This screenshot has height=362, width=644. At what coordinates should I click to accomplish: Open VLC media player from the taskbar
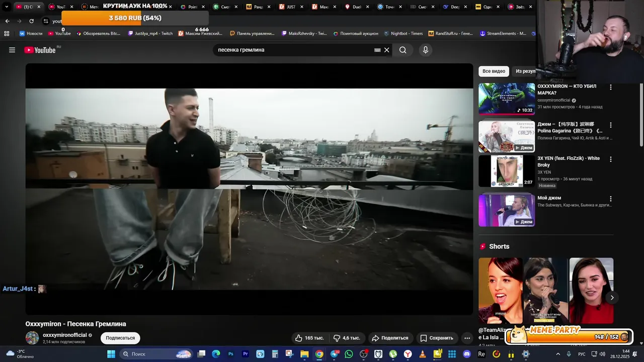(x=423, y=354)
